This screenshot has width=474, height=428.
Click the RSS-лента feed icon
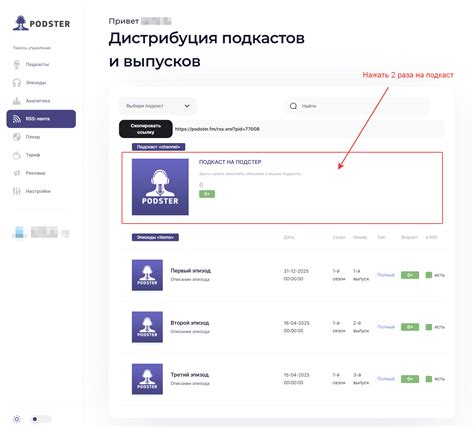click(x=17, y=119)
